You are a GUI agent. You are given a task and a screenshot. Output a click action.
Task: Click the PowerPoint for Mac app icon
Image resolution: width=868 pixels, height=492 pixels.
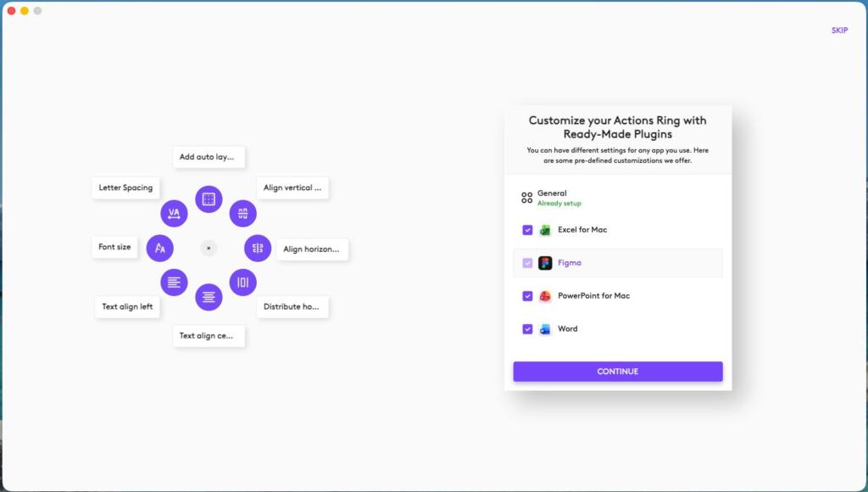(545, 296)
